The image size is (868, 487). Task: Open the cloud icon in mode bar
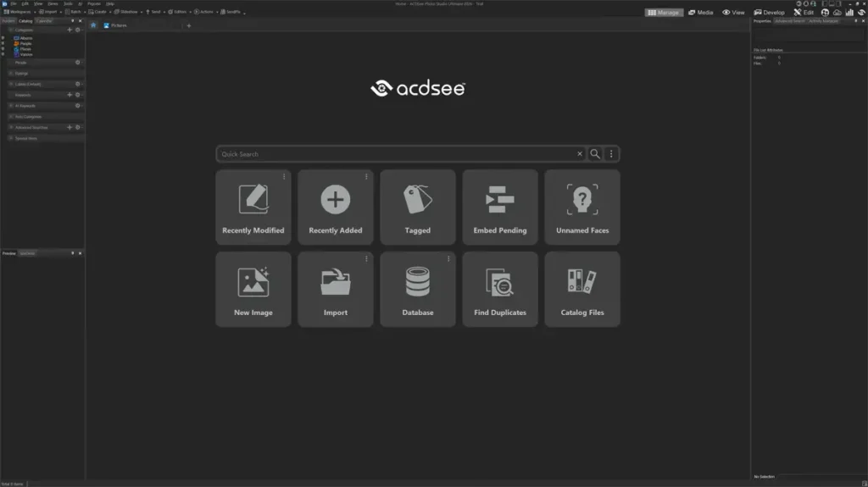(x=837, y=12)
